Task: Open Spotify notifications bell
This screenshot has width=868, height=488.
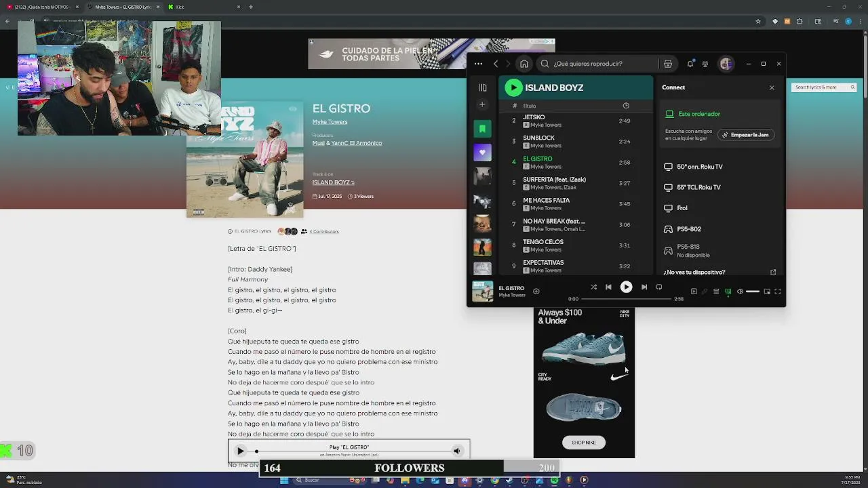Action: point(690,64)
